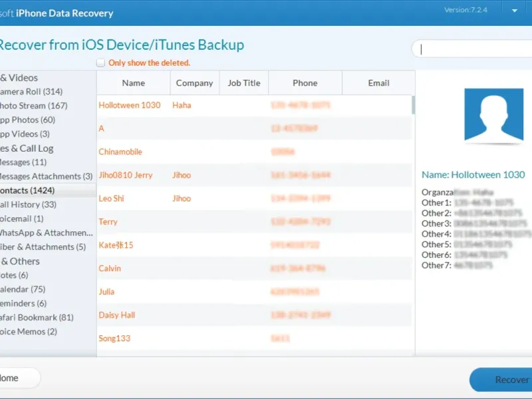Enable 'Only show the deleted' checkbox

pyautogui.click(x=100, y=63)
